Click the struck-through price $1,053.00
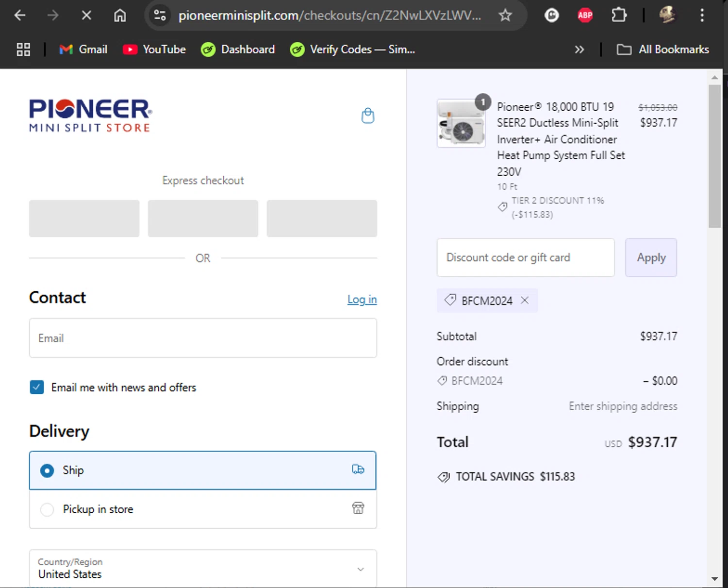Screen dimensions: 728x588 click(x=658, y=107)
